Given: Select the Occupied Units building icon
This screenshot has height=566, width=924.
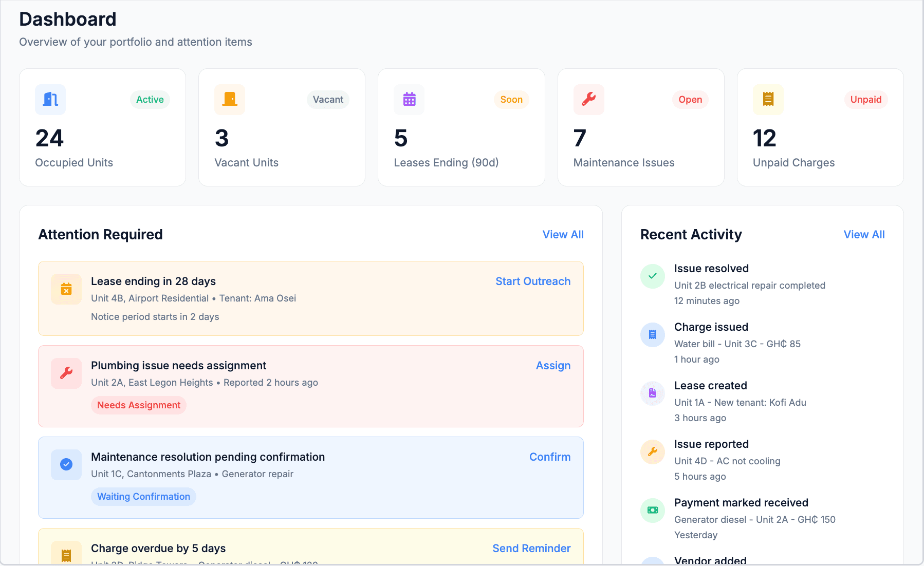Looking at the screenshot, I should [50, 99].
